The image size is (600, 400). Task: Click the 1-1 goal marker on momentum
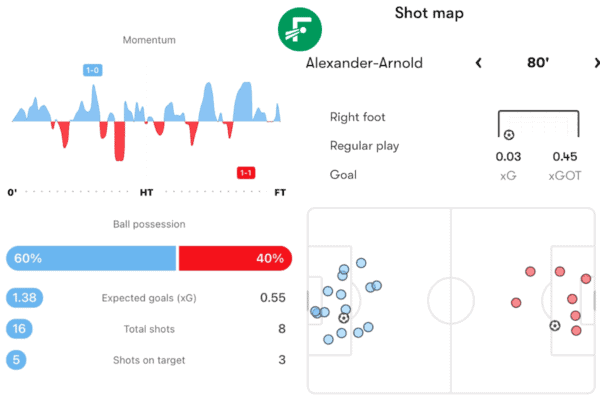[x=246, y=173]
